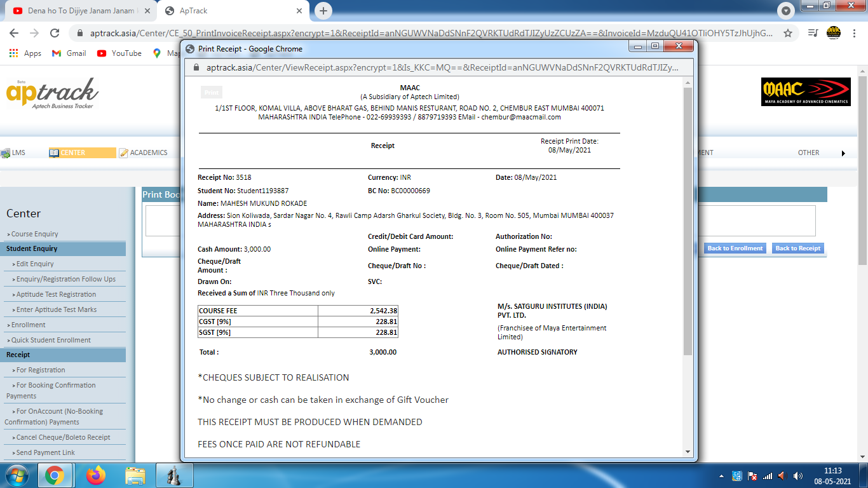Open the Windows Start menu
Viewport: 868px width, 488px height.
coord(16,475)
